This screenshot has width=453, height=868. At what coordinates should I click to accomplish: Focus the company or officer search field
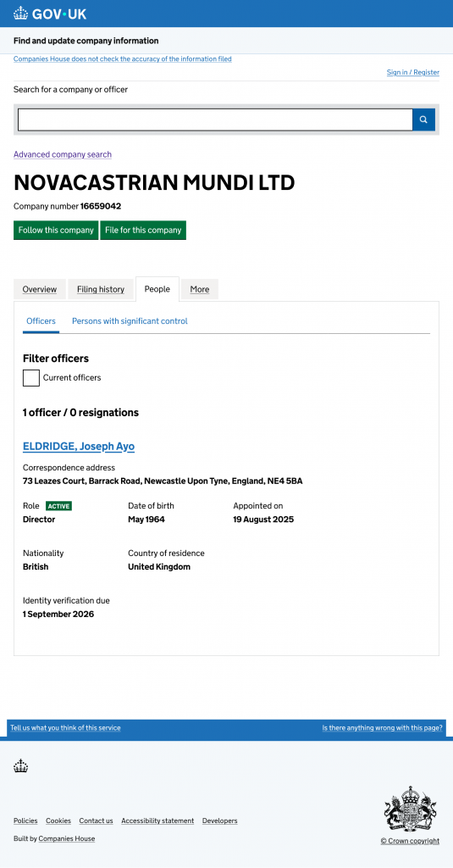(215, 120)
